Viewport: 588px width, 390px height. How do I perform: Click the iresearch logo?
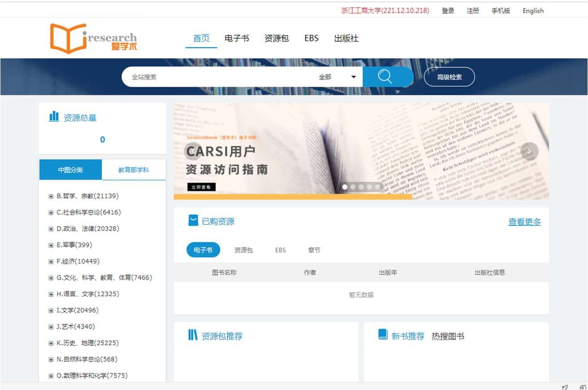click(93, 39)
